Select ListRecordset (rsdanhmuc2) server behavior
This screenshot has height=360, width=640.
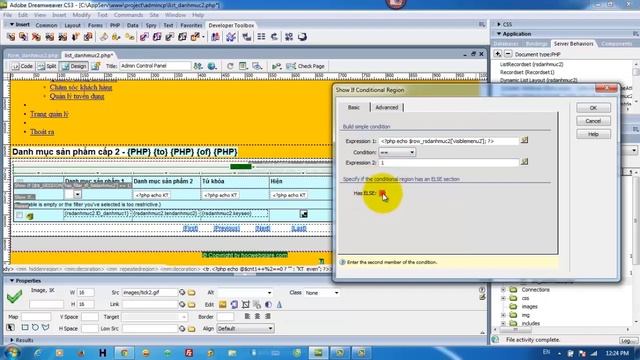point(531,64)
